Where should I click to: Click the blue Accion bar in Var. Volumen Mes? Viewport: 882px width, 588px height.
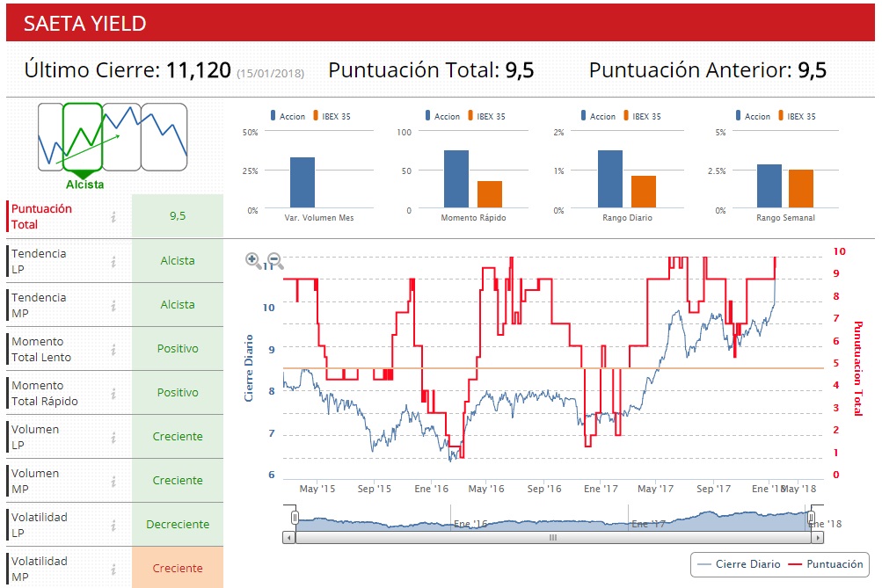tap(303, 183)
